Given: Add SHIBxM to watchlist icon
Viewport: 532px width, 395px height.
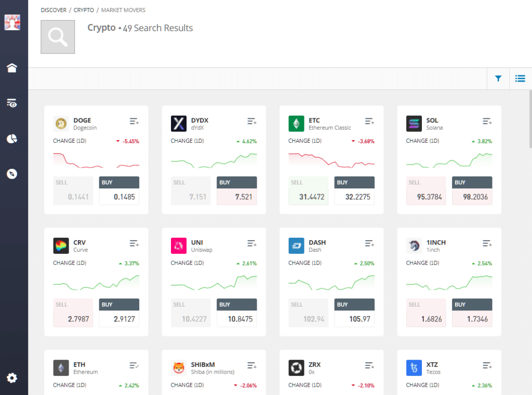Looking at the screenshot, I should tap(252, 365).
